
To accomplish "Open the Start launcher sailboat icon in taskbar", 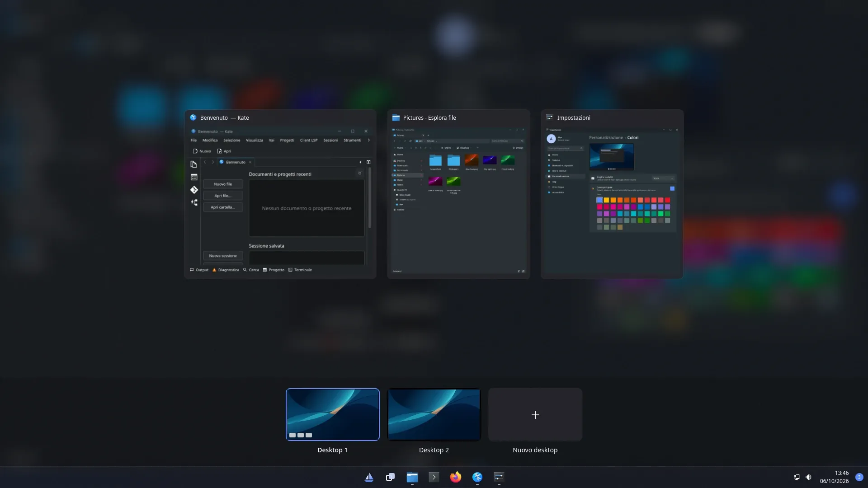I will click(369, 477).
